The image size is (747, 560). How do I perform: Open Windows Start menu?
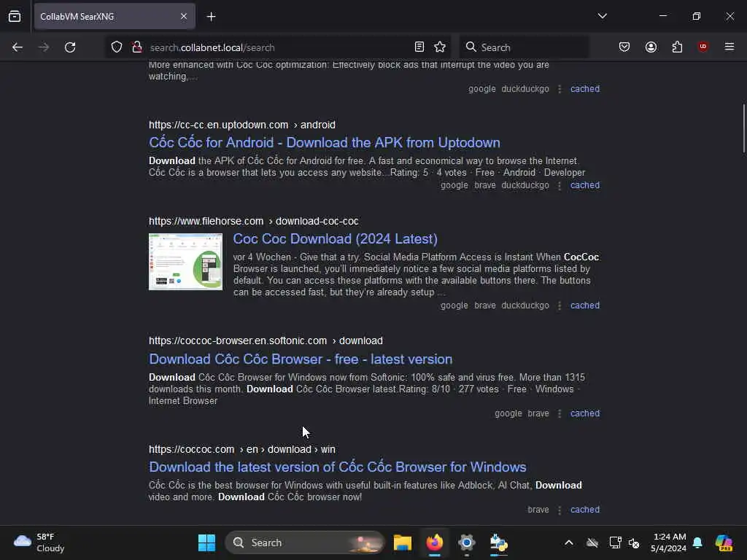(206, 542)
